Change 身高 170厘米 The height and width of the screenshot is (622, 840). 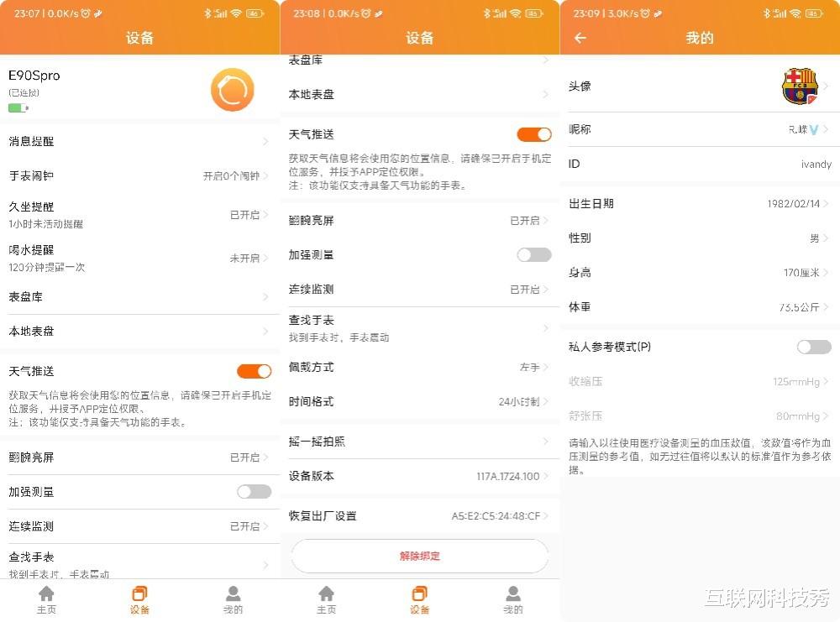pos(700,273)
